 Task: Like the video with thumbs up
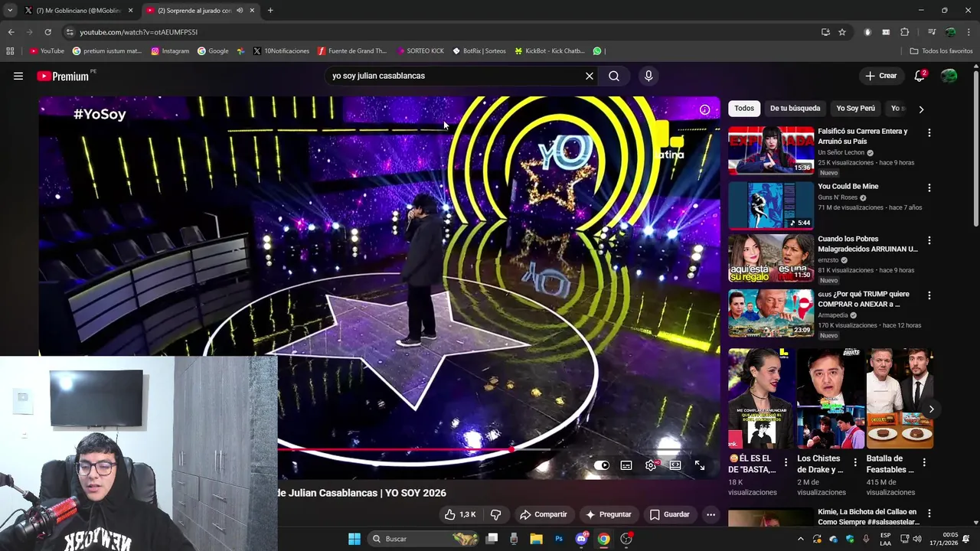[460, 514]
